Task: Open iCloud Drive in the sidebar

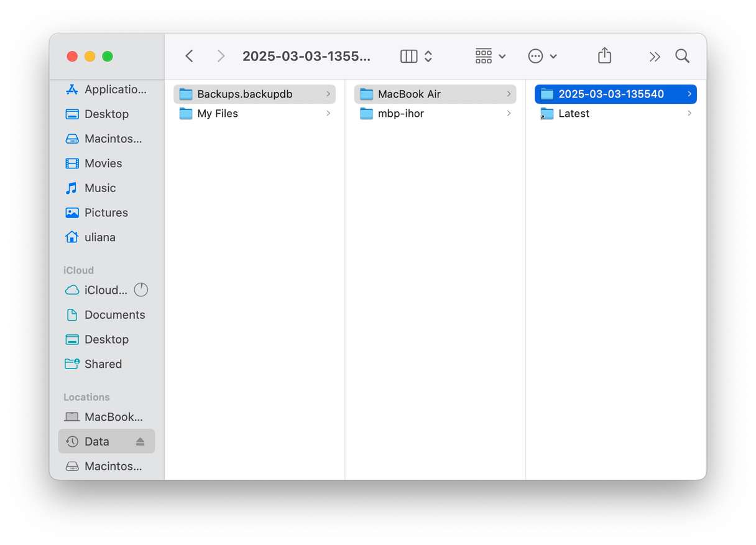Action: pos(106,290)
